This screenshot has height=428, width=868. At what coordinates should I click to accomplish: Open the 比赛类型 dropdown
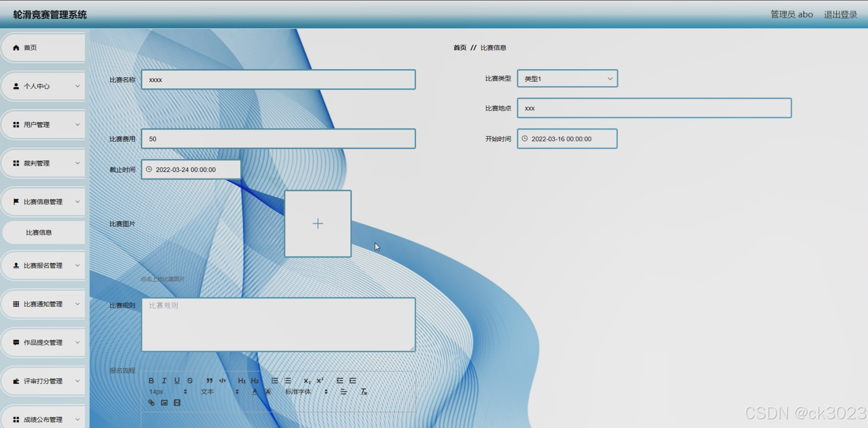(x=567, y=78)
